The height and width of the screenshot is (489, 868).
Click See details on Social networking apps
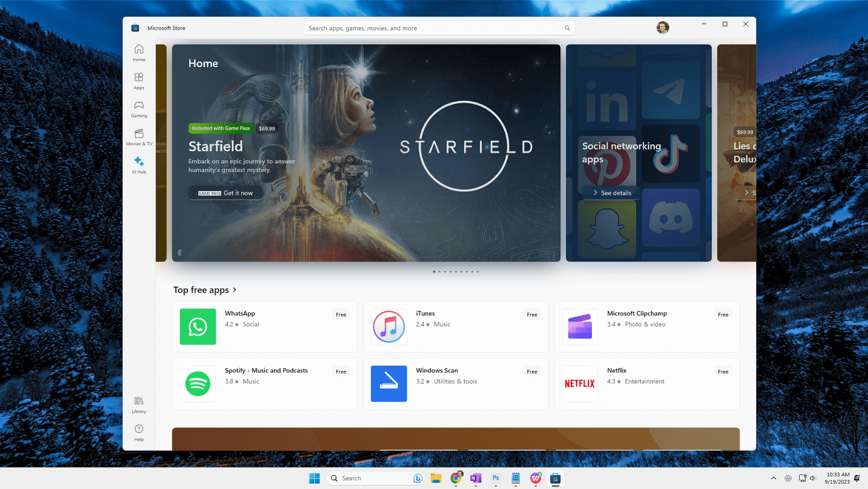pyautogui.click(x=612, y=193)
